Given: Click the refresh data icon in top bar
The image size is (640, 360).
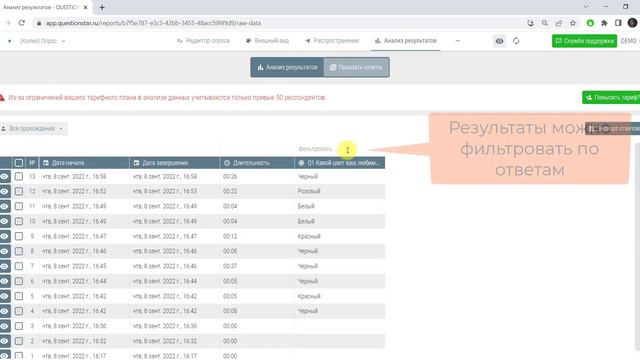Looking at the screenshot, I should click(516, 41).
